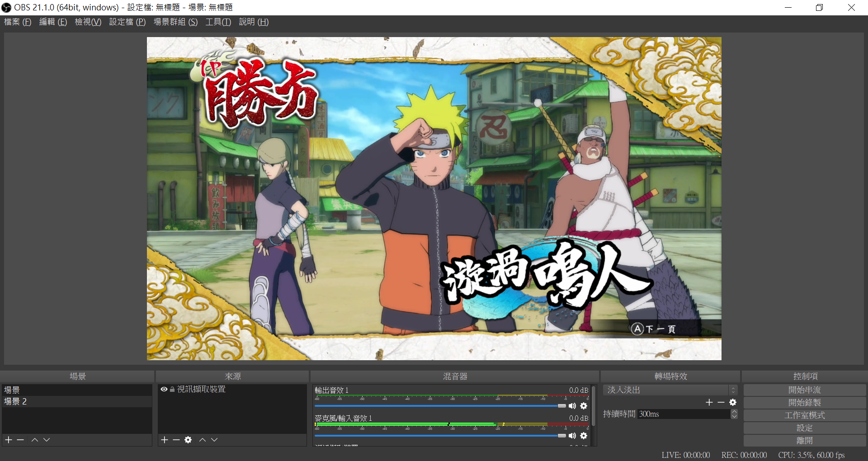Open the 設定 settings button
This screenshot has width=868, height=461.
tap(805, 428)
